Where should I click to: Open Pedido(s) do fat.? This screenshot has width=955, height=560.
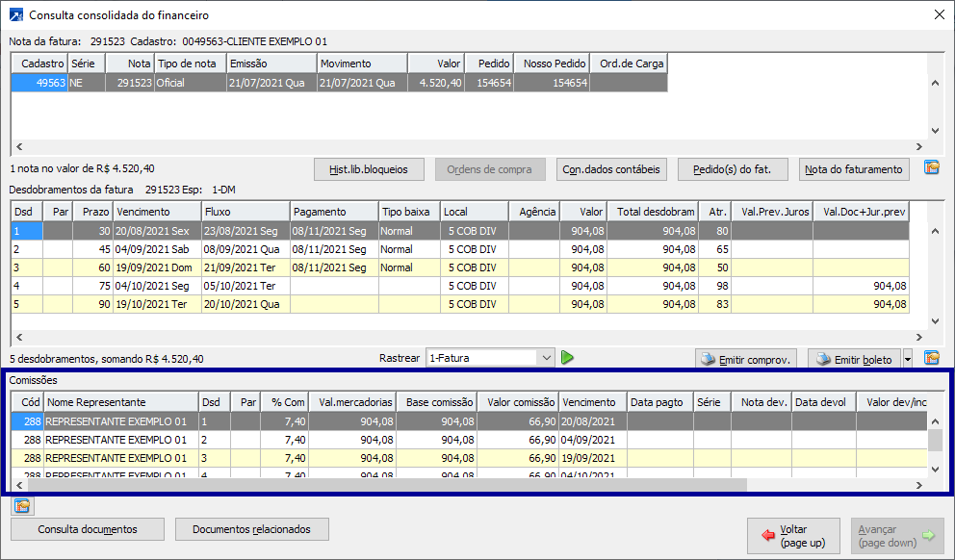(x=732, y=169)
